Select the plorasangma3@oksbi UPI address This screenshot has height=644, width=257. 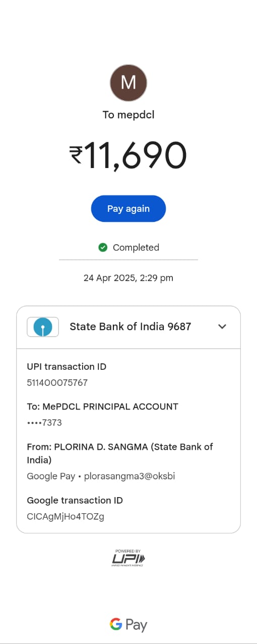pos(130,476)
